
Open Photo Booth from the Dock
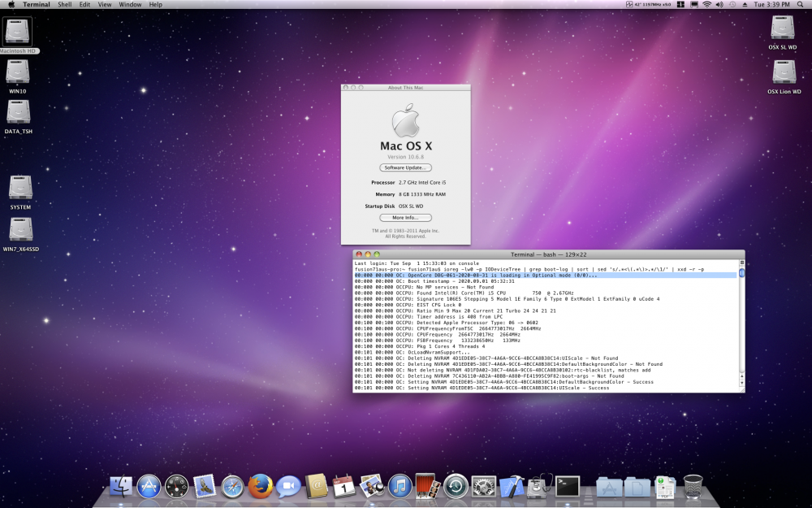coord(428,487)
